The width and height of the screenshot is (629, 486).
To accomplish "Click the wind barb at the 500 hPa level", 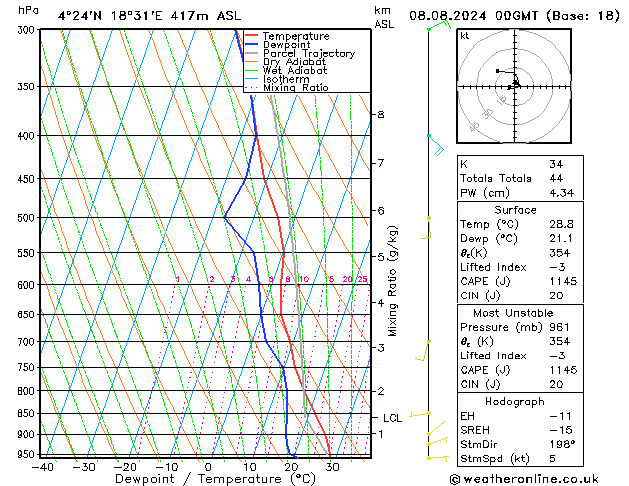I will point(426,228).
